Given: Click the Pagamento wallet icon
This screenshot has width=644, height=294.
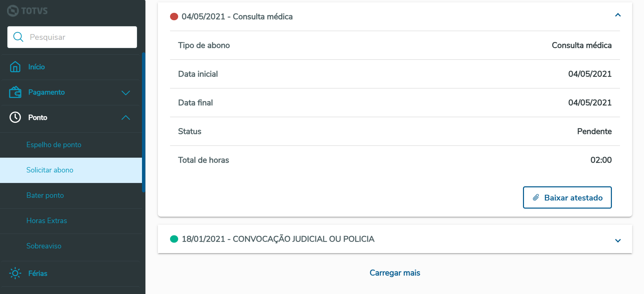Looking at the screenshot, I should (15, 92).
